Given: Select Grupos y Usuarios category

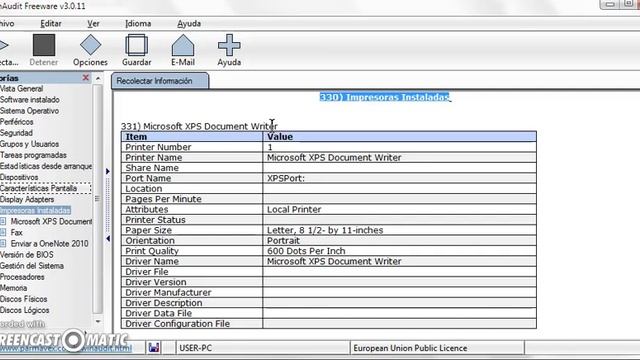Looking at the screenshot, I should click(x=29, y=144).
